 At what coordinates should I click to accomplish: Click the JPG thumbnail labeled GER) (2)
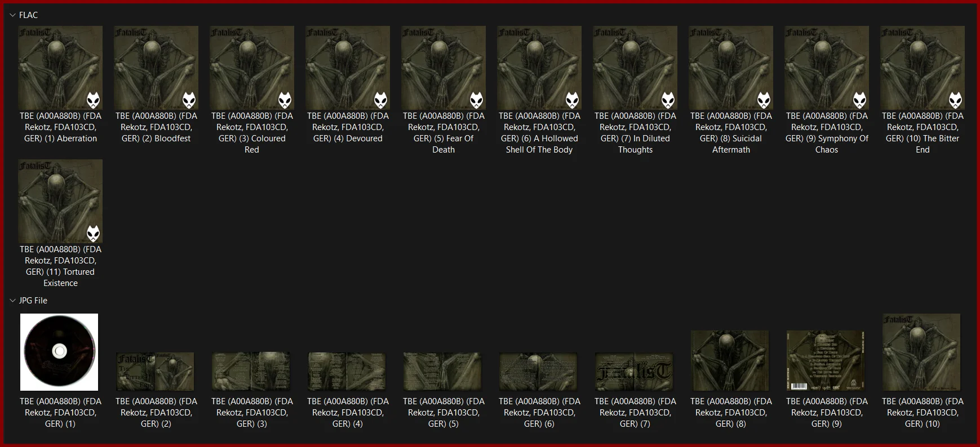tap(155, 372)
